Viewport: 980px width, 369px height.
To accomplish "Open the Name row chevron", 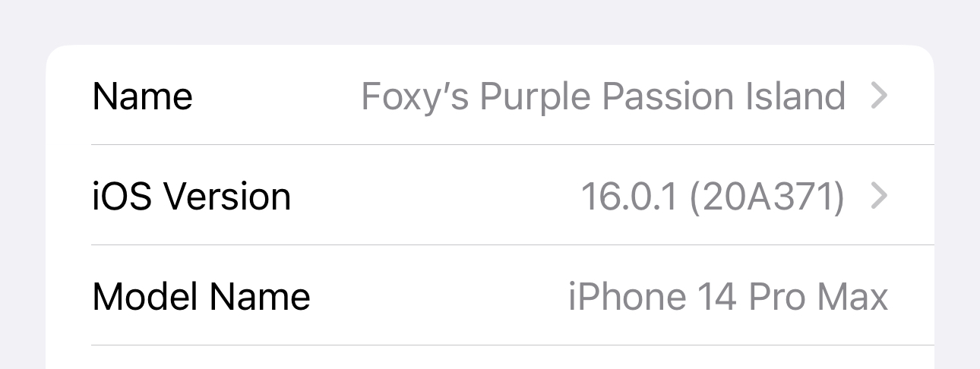I will (x=879, y=96).
